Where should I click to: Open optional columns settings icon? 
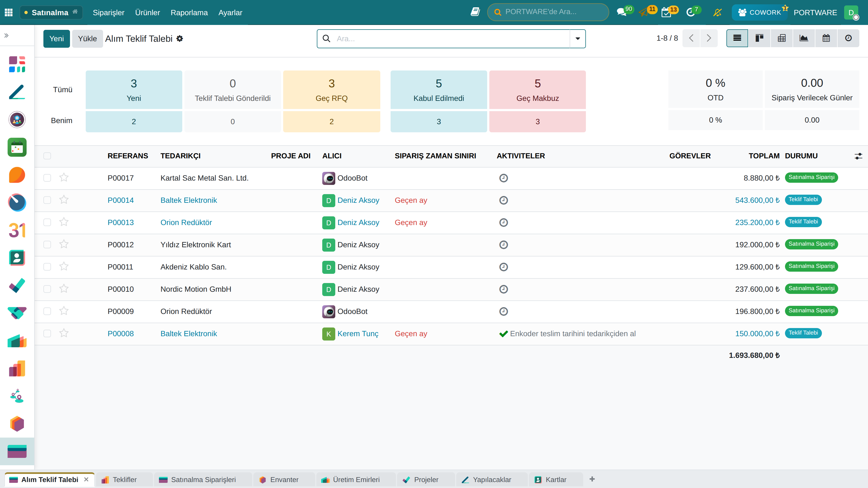point(858,156)
